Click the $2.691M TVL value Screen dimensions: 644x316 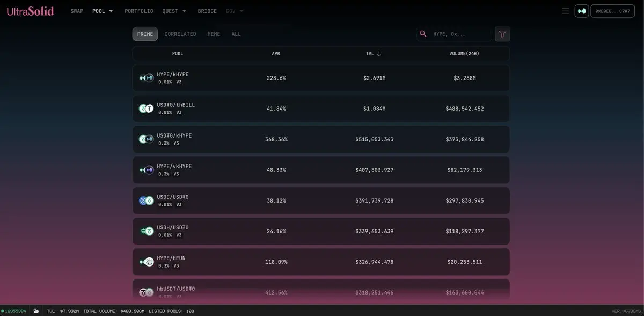[375, 78]
